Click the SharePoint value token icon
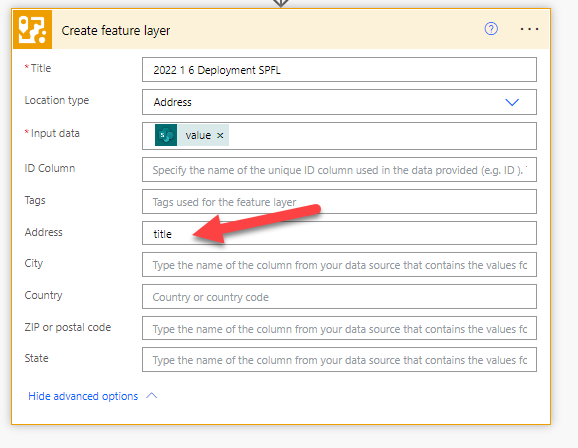Screen dimensions: 578x448 166,135
